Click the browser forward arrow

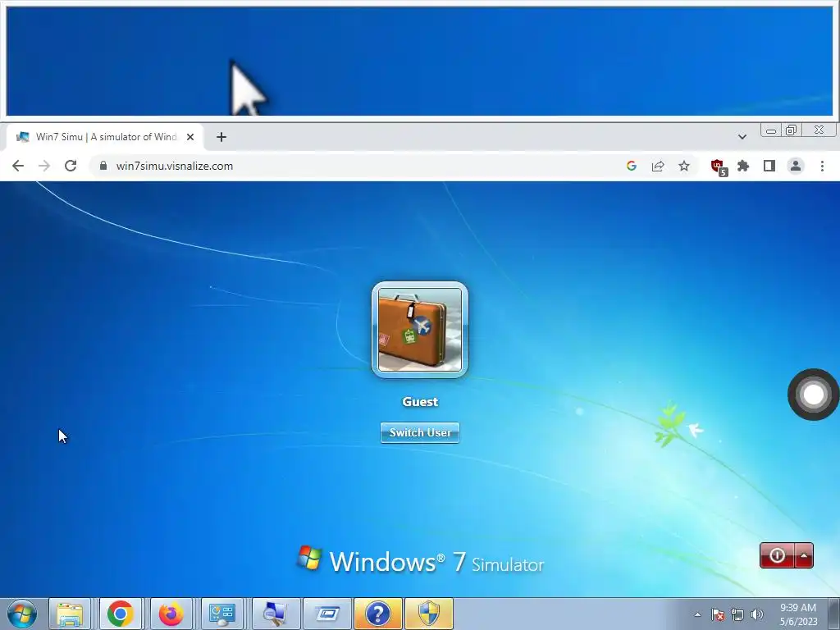pyautogui.click(x=44, y=166)
